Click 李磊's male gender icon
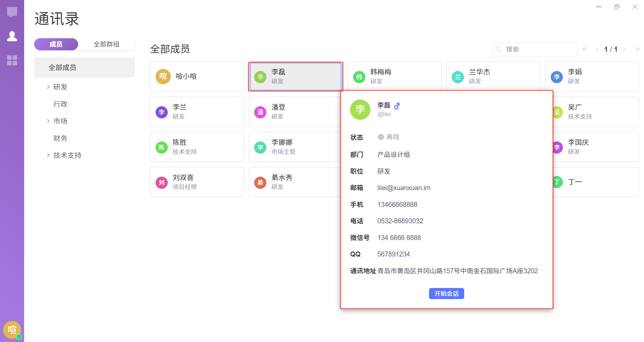The height and width of the screenshot is (342, 644). click(x=397, y=106)
